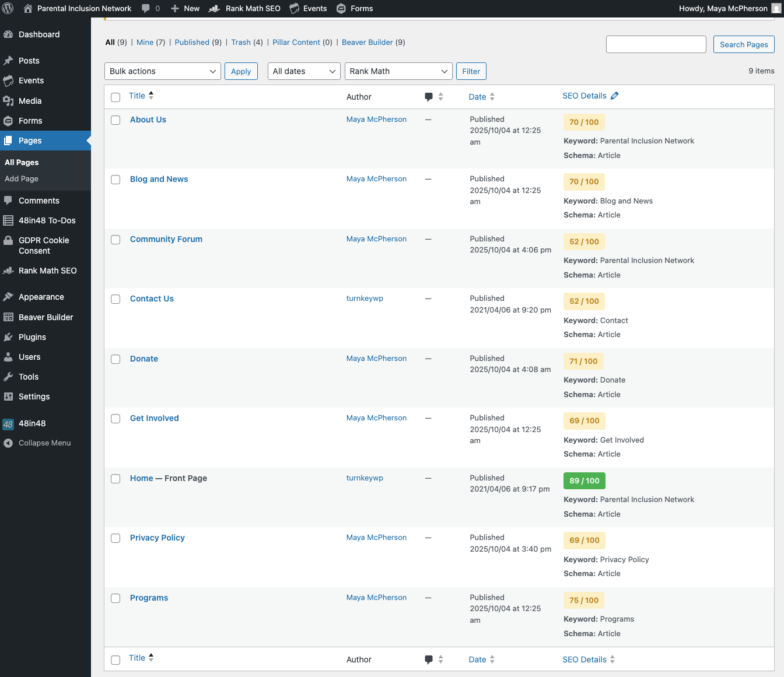Screen dimensions: 784x677
Task: Open the Bulk actions dropdown
Action: point(162,71)
